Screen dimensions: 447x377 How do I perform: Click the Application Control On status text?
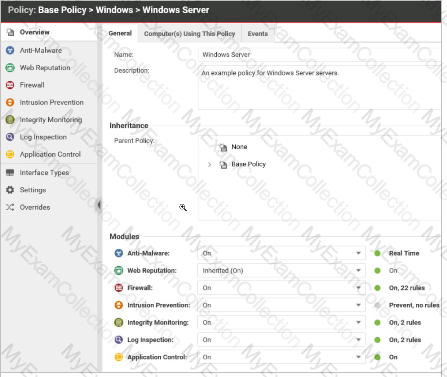393,357
